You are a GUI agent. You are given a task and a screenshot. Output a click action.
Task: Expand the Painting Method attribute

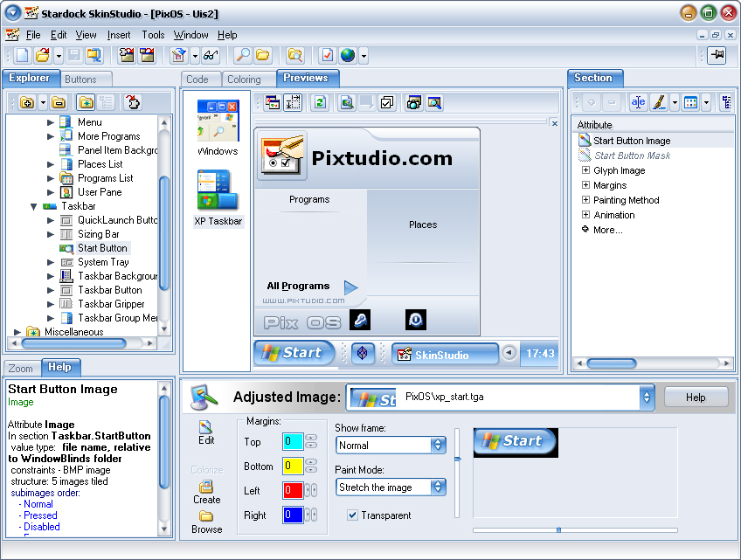point(585,200)
